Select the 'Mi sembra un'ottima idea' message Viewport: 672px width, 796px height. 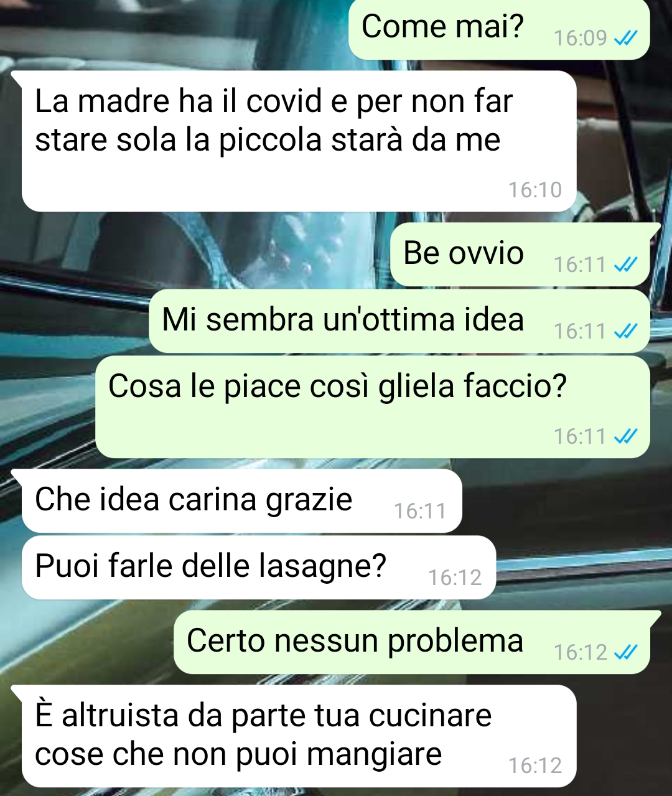[x=399, y=321]
